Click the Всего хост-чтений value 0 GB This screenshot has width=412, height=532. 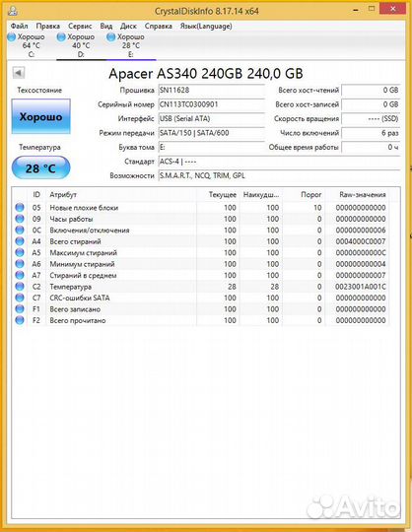click(371, 91)
